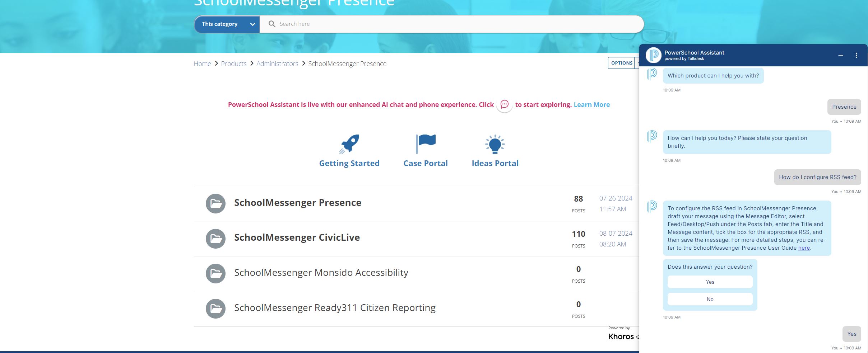Click the No button in the chat
The height and width of the screenshot is (353, 868).
pos(710,299)
